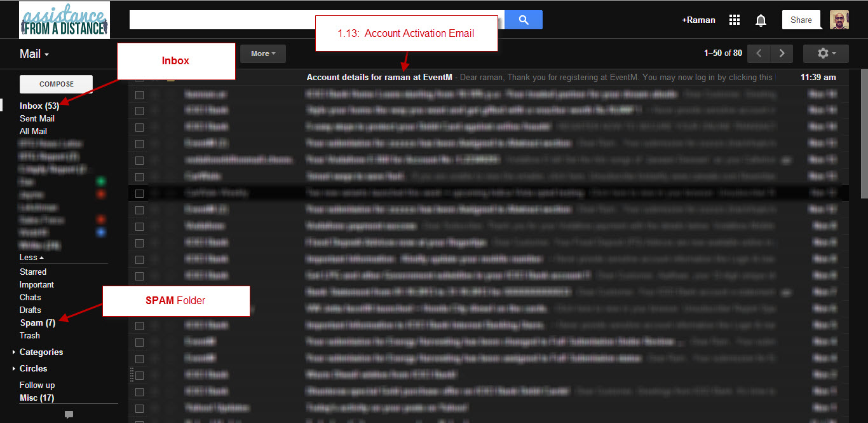The width and height of the screenshot is (868, 423).
Task: Open the Google apps grid
Action: 735,20
